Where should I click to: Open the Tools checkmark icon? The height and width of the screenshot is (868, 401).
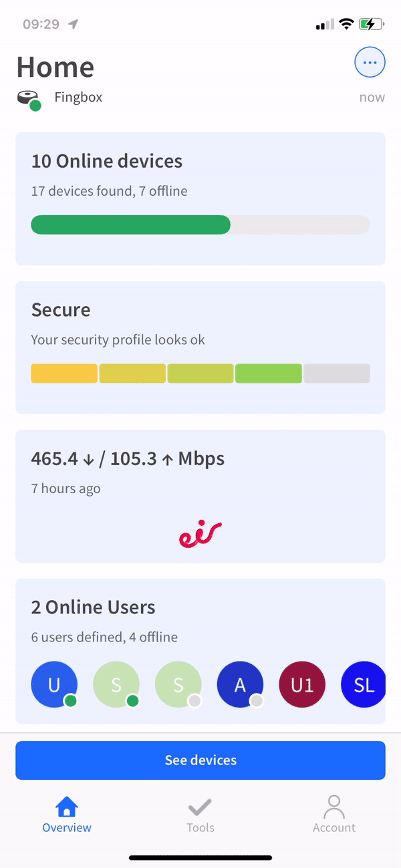(x=200, y=807)
